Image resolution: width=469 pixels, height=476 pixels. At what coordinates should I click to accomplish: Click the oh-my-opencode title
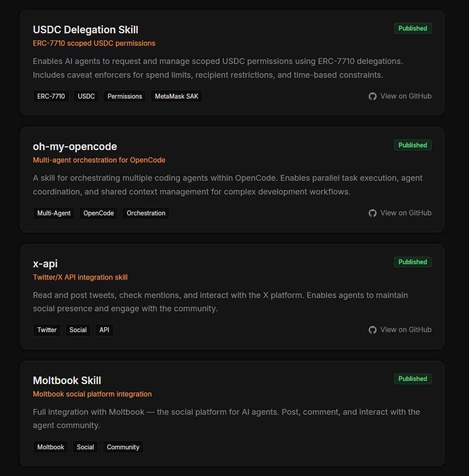75,147
